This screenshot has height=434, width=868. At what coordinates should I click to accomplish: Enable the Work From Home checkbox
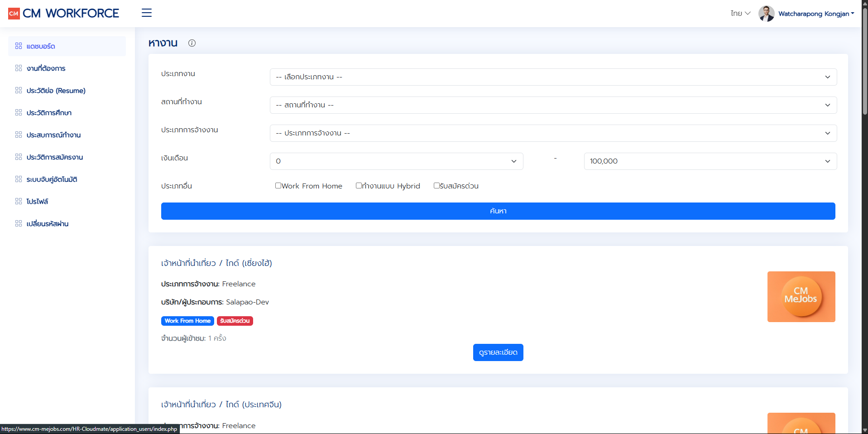tap(278, 185)
